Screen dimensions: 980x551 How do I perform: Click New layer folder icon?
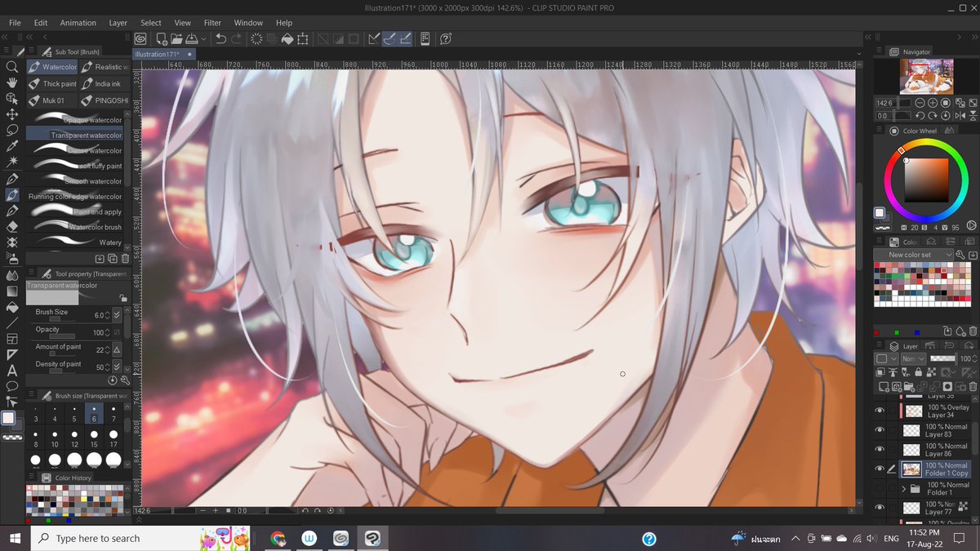[910, 385]
